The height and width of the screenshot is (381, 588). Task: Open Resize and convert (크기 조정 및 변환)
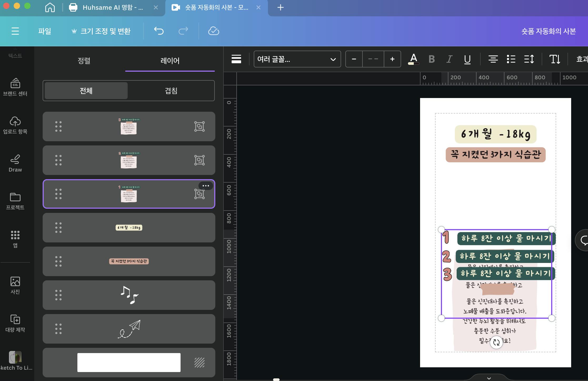101,31
